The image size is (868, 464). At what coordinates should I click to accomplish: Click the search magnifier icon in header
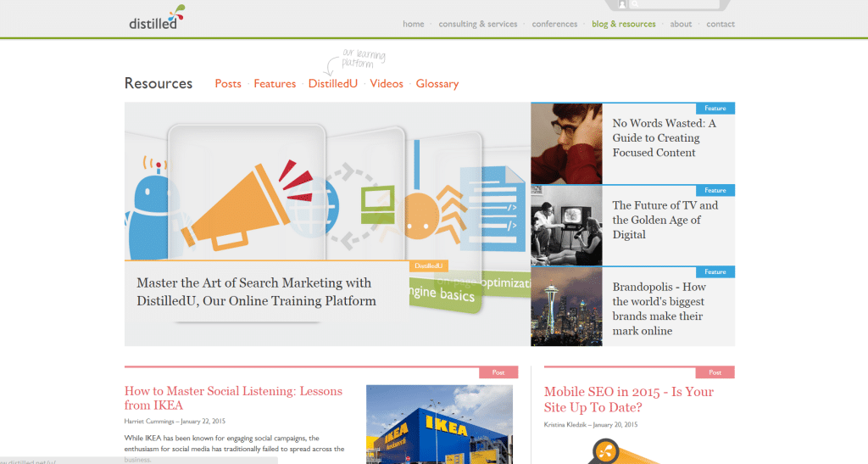(x=635, y=4)
